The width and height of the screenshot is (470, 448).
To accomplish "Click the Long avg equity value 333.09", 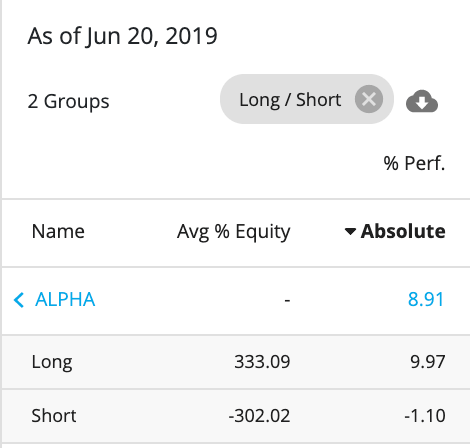I will 262,362.
